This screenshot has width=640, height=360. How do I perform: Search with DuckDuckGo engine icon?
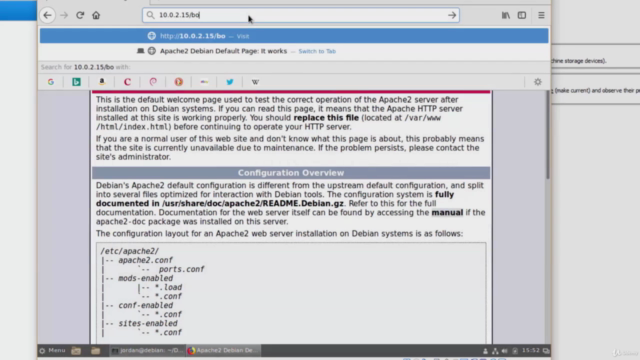[x=179, y=82]
